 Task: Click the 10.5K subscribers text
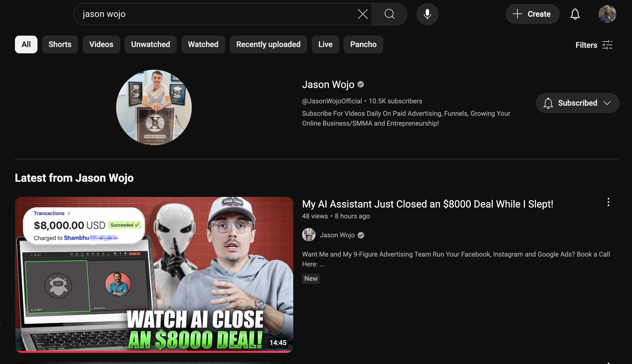tap(395, 101)
